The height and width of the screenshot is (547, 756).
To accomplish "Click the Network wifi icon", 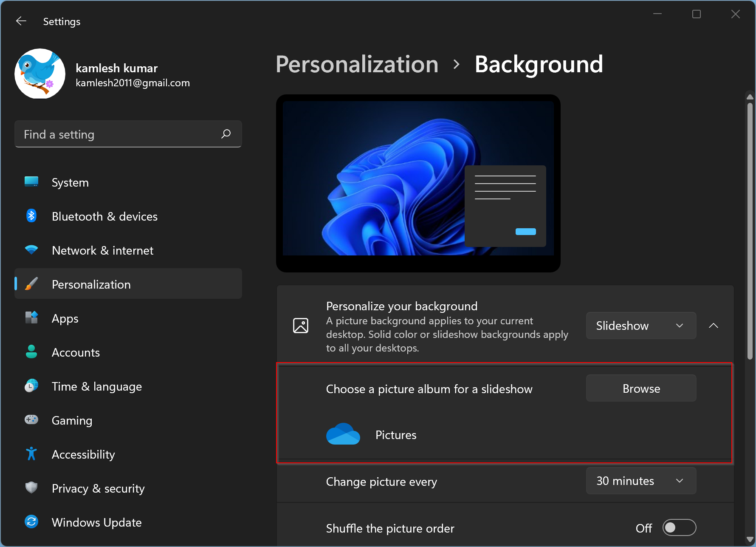I will (31, 250).
